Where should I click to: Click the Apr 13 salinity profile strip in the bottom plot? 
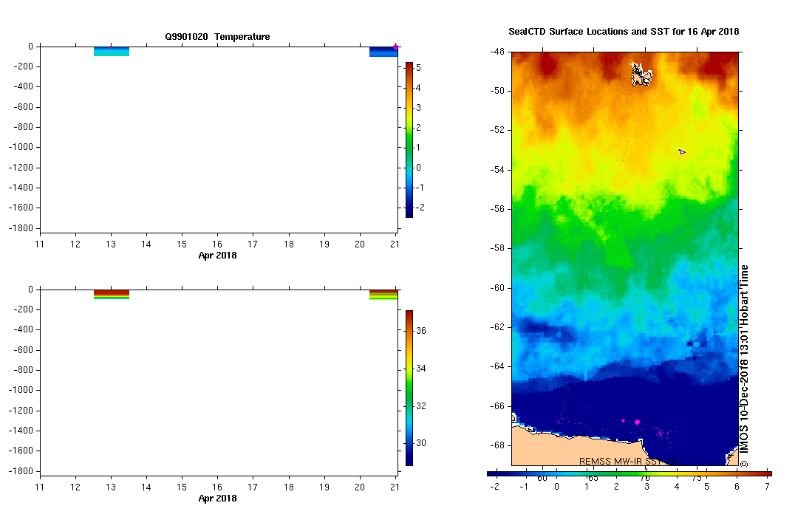tap(112, 295)
